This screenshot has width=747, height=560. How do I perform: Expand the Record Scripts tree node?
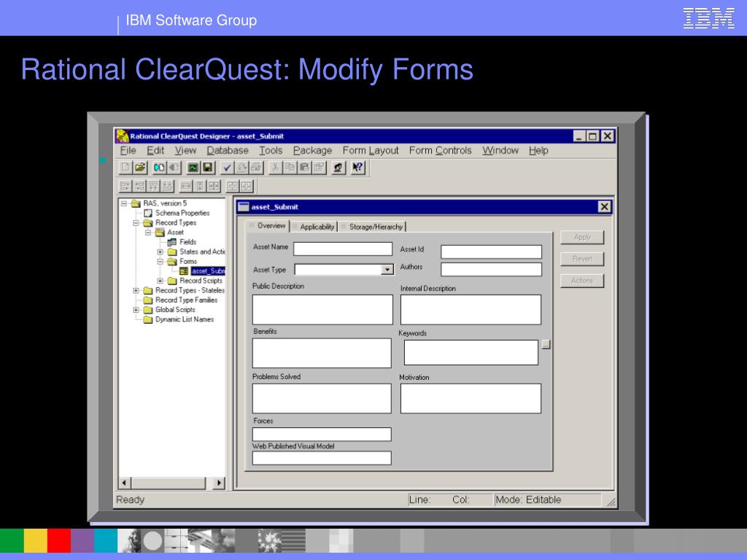pos(160,281)
